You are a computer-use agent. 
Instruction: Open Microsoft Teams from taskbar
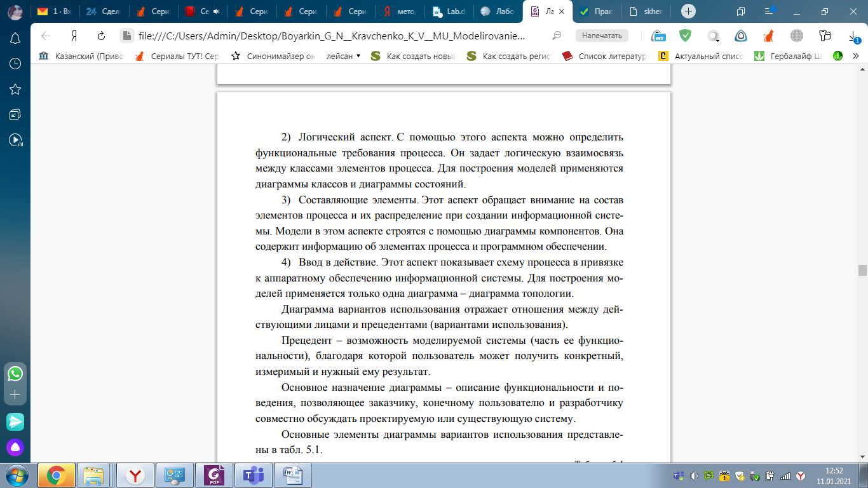(x=254, y=475)
